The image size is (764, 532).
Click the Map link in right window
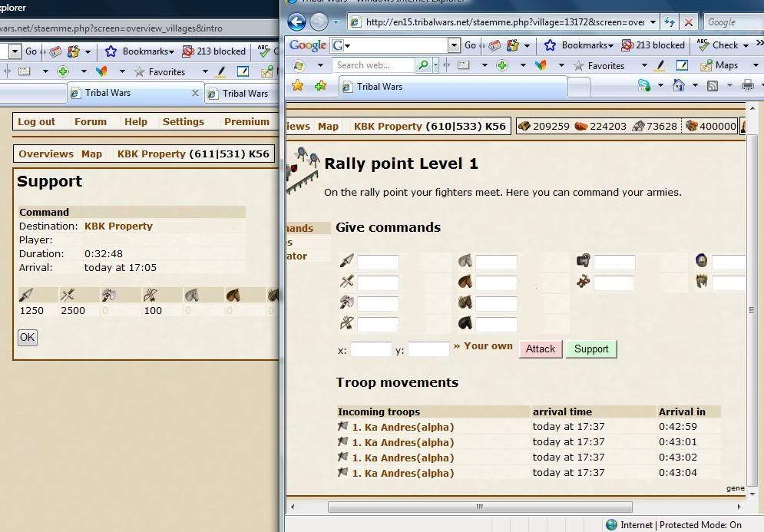(328, 126)
